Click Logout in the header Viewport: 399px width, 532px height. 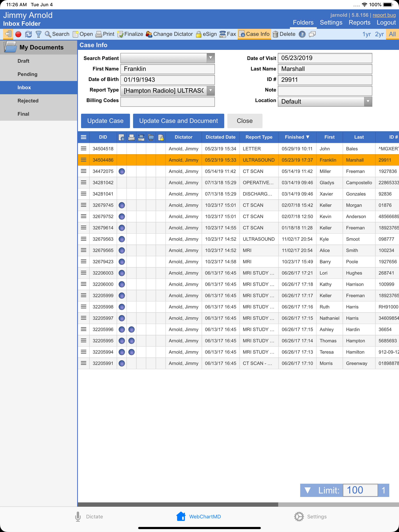[386, 23]
